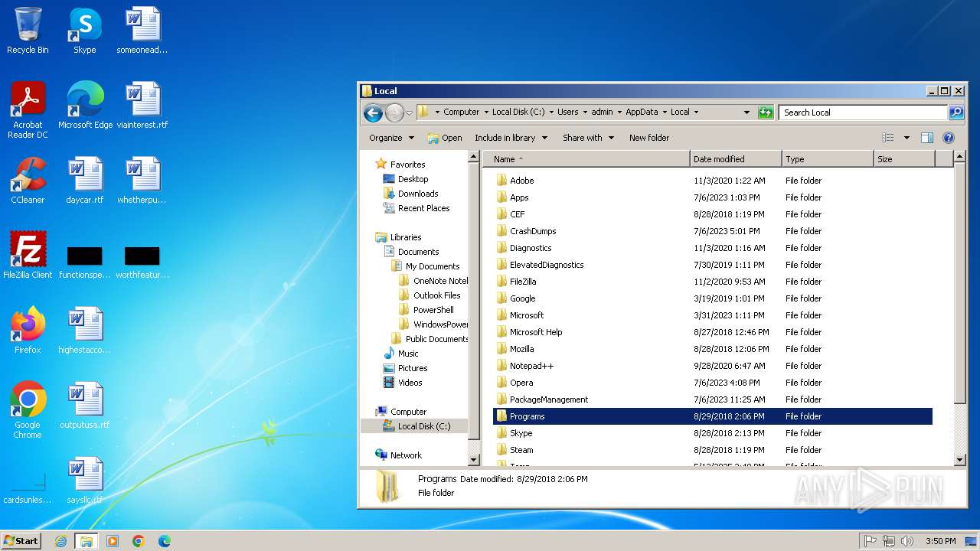Select the Microsoft Edge desktop icon
The image size is (980, 551).
[85, 105]
